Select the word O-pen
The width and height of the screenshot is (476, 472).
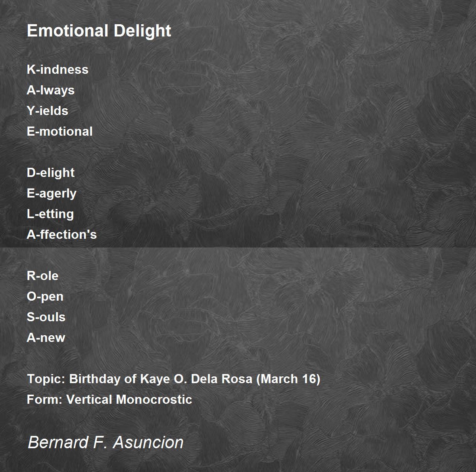coord(45,296)
